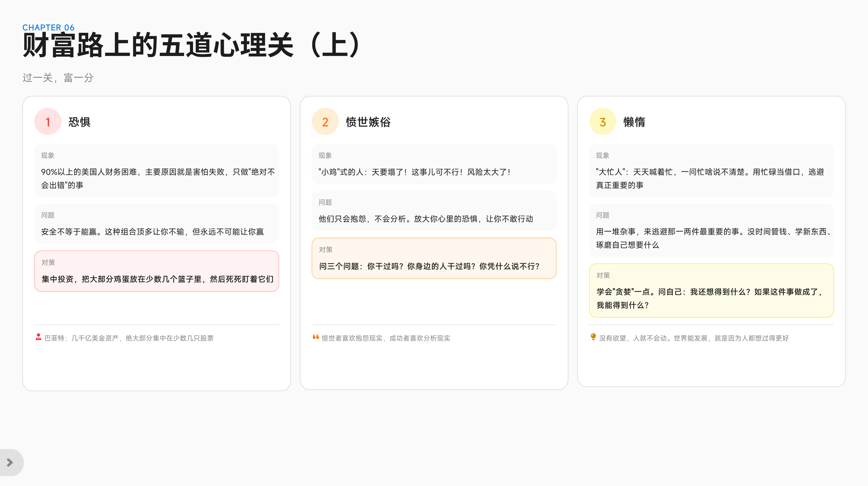Click the pink 对策 box about 集中投资
This screenshot has height=486, width=868.
pyautogui.click(x=156, y=271)
